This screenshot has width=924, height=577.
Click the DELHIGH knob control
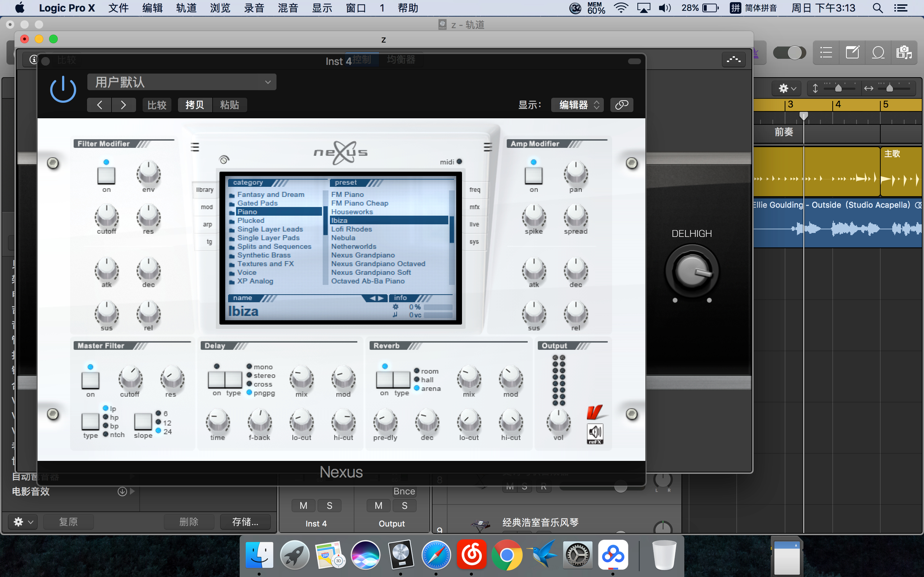[692, 271]
